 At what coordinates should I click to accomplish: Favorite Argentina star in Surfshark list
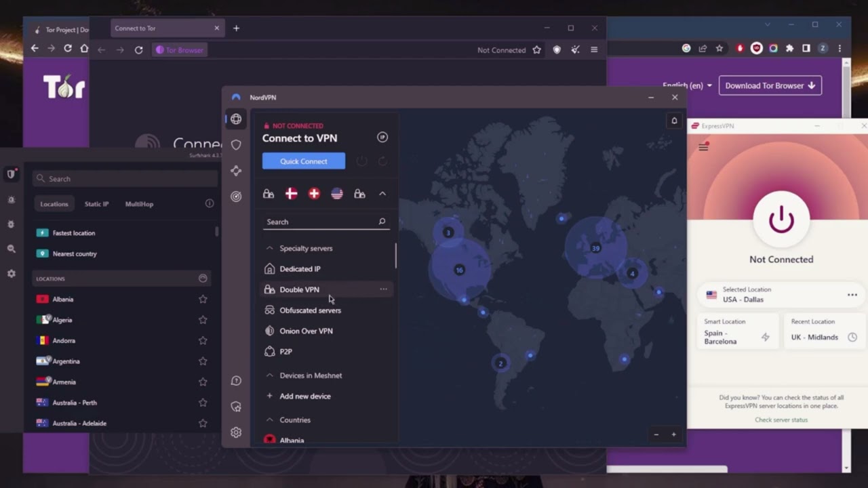point(203,361)
